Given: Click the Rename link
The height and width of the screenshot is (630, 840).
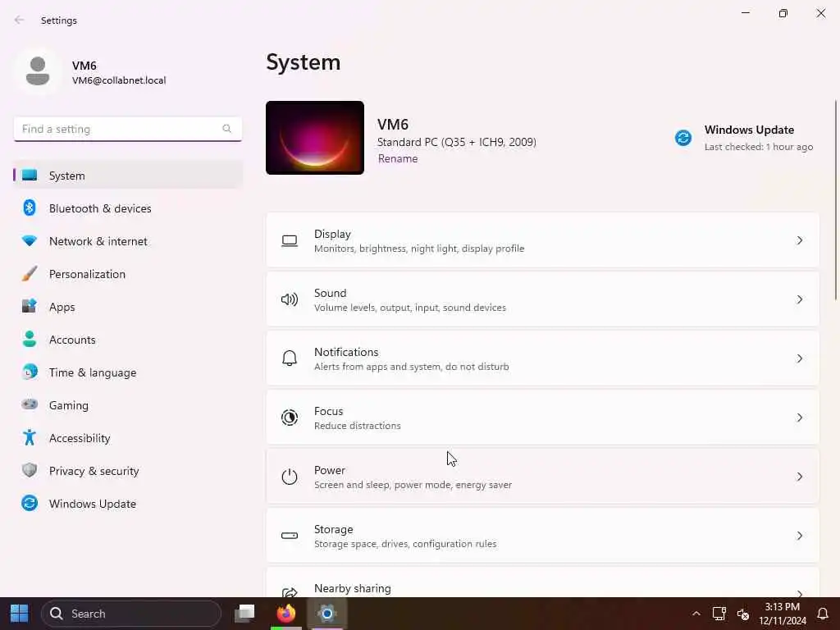Looking at the screenshot, I should [x=398, y=158].
